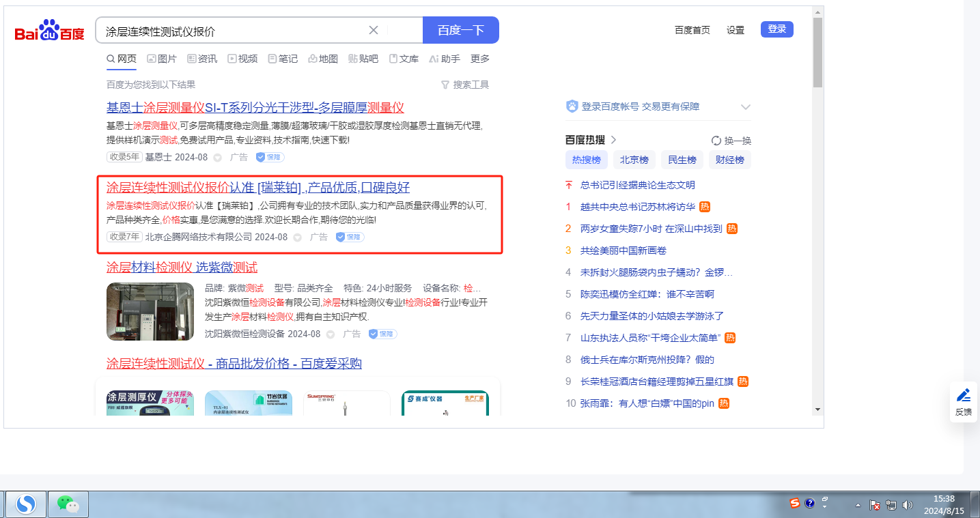Open hot topic 共绘美丽中国新画卷
This screenshot has height=518, width=980.
point(624,250)
